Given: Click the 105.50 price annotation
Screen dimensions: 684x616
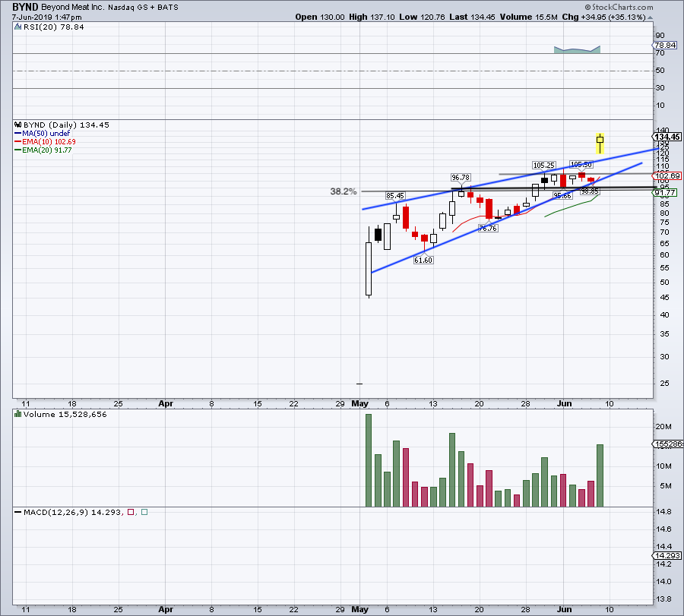Looking at the screenshot, I should click(x=581, y=164).
